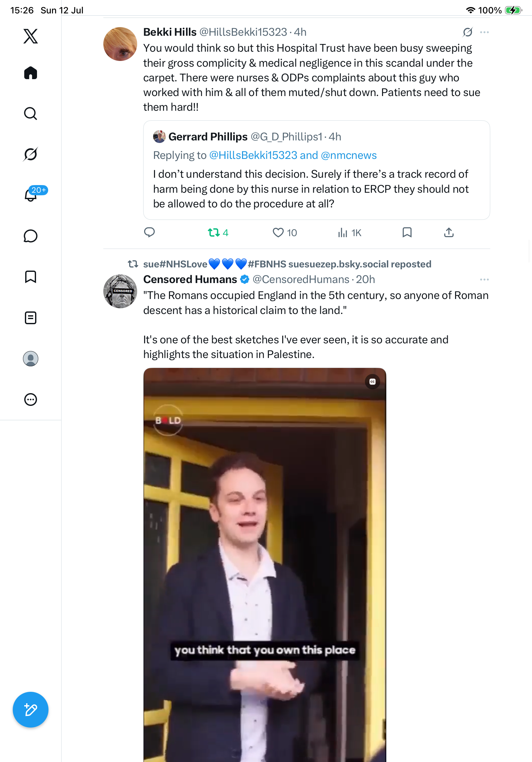
Task: Open More options circle in sidebar
Action: [x=31, y=400]
